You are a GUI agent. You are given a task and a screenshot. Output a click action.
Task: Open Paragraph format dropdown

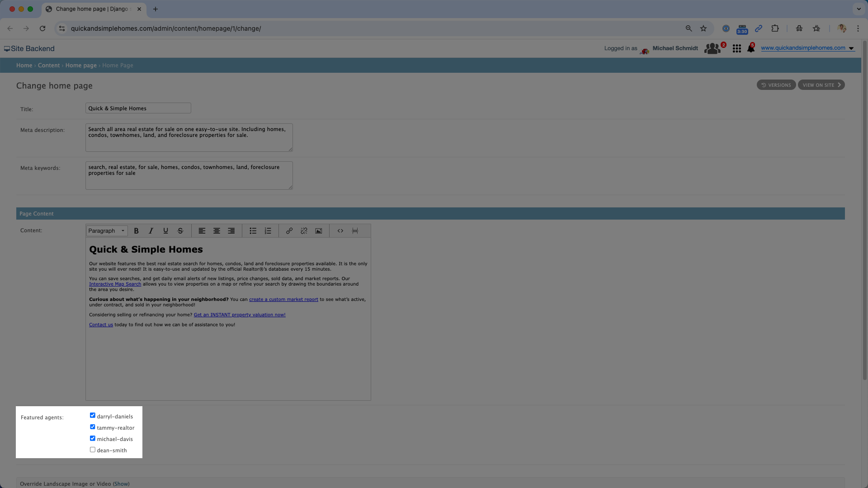pos(107,231)
